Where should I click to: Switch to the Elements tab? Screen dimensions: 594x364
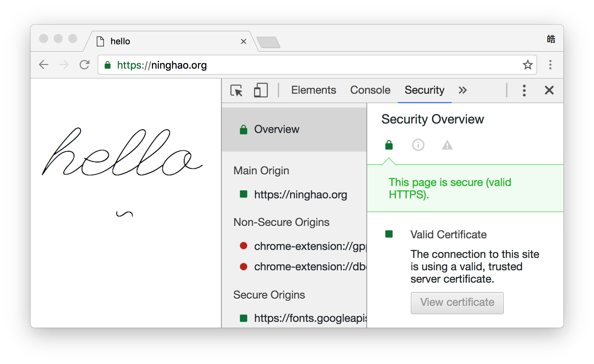(313, 90)
